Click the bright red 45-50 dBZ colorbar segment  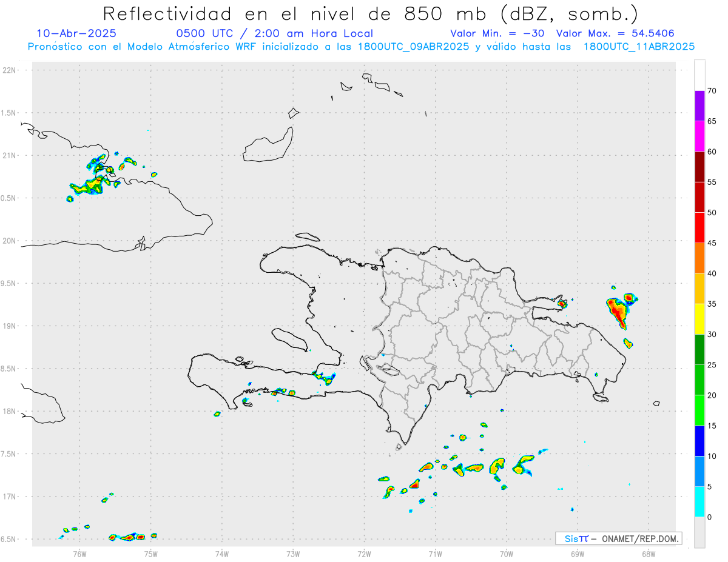(x=699, y=228)
